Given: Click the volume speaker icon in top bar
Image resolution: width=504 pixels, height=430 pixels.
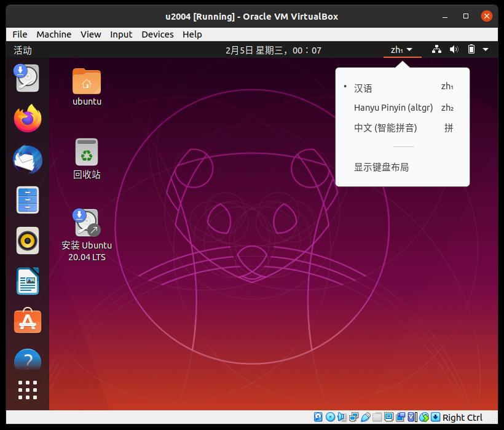Looking at the screenshot, I should pos(454,50).
